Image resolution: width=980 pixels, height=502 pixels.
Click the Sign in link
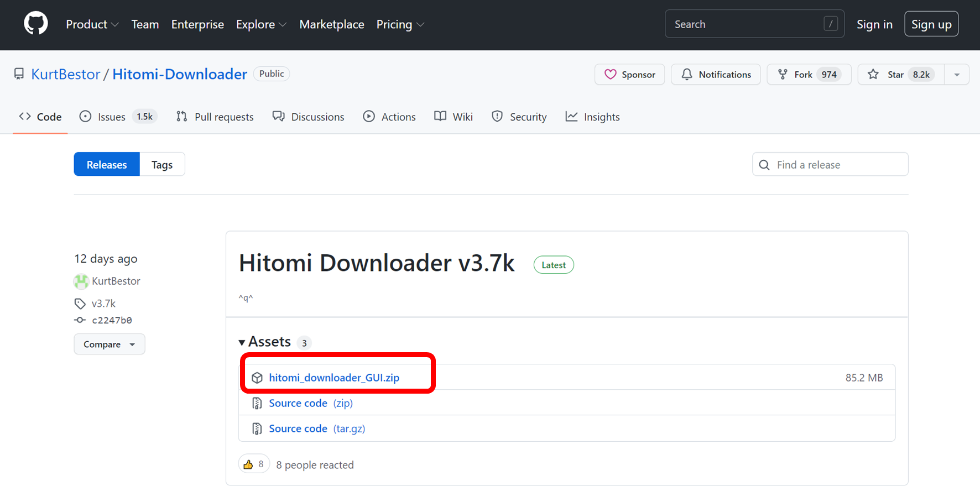coord(874,24)
